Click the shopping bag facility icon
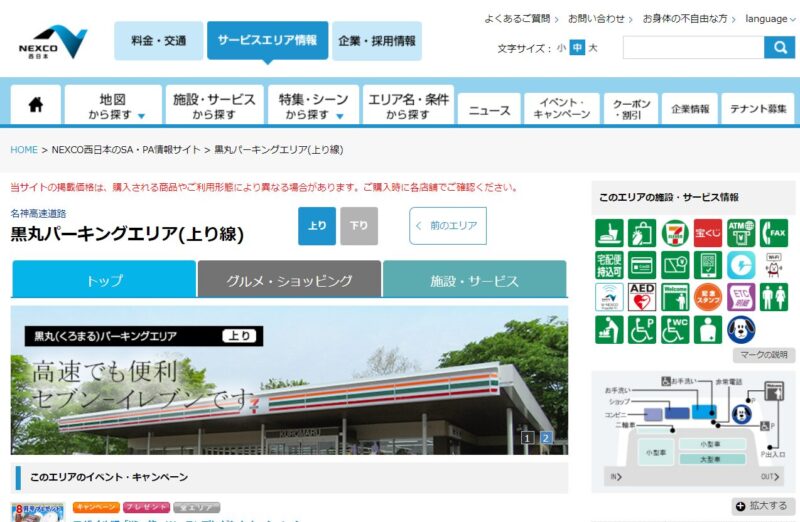This screenshot has width=800, height=522. click(642, 233)
